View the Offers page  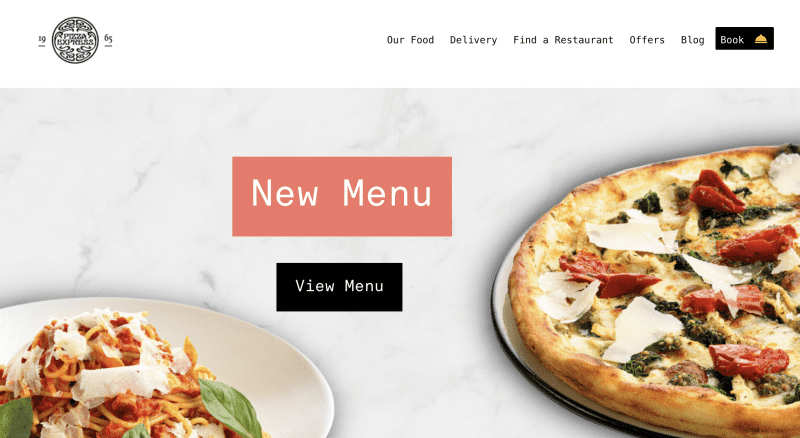pos(647,40)
